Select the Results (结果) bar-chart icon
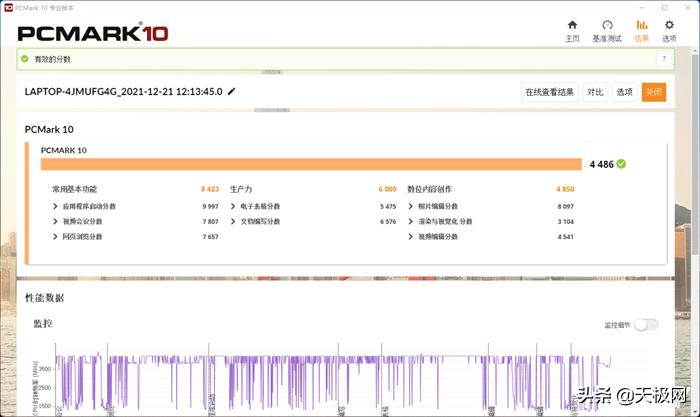 click(x=642, y=25)
